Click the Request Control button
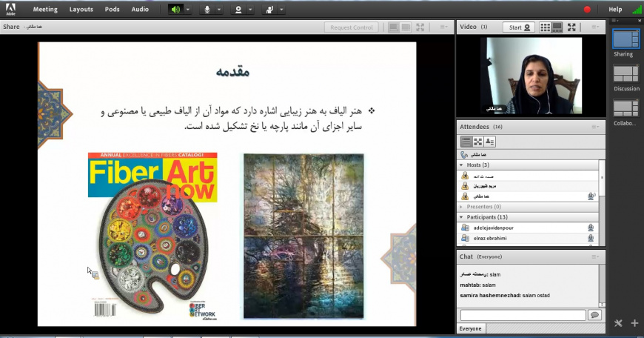 [x=351, y=27]
